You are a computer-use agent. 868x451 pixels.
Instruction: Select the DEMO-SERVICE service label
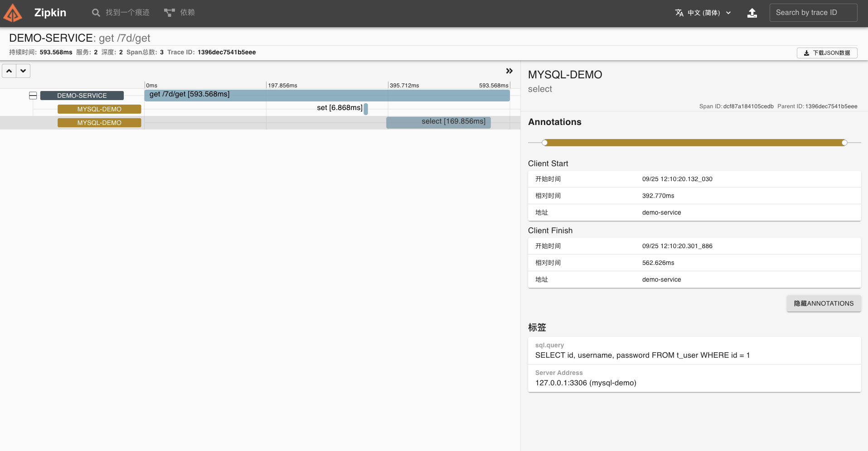[x=82, y=96]
